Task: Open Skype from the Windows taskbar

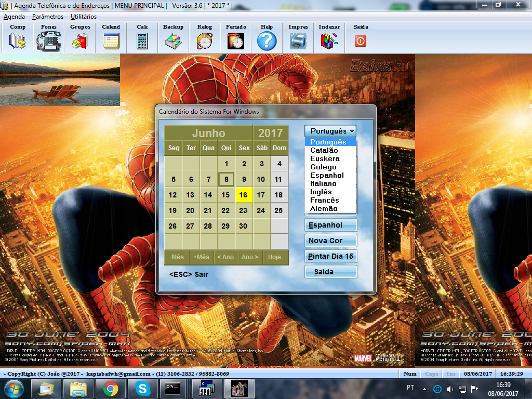Action: (142, 388)
